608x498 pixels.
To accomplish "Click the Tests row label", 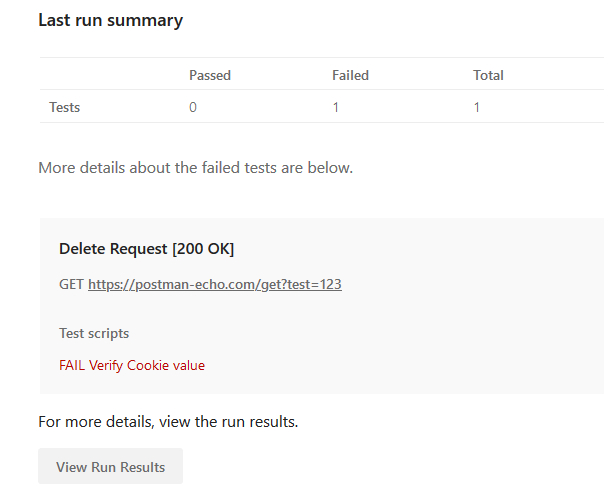I will pos(65,107).
